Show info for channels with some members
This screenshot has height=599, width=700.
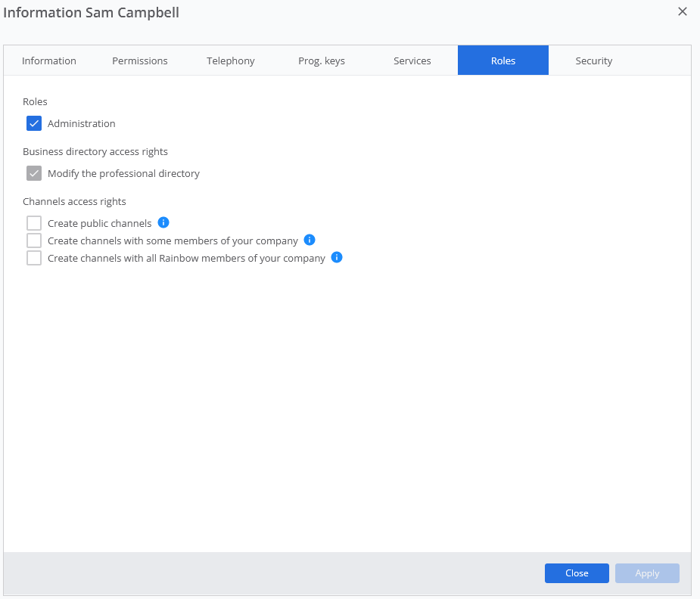[310, 240]
